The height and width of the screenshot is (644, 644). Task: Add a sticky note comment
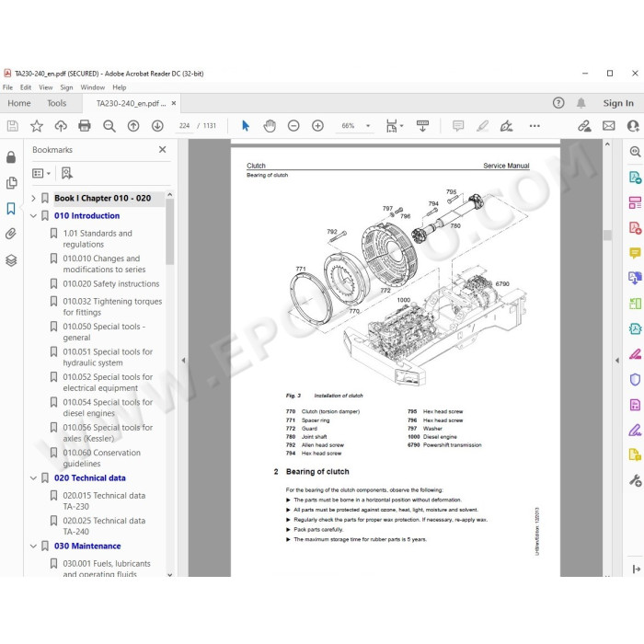click(458, 126)
